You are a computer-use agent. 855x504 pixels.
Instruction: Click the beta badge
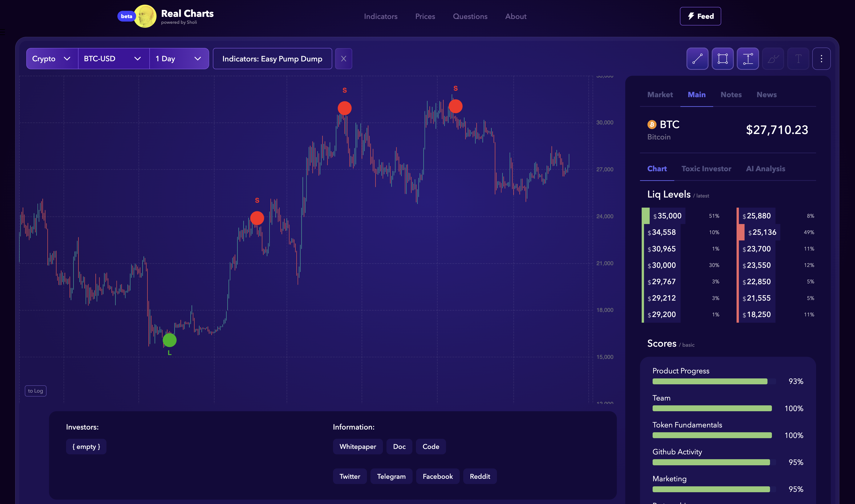pos(126,16)
